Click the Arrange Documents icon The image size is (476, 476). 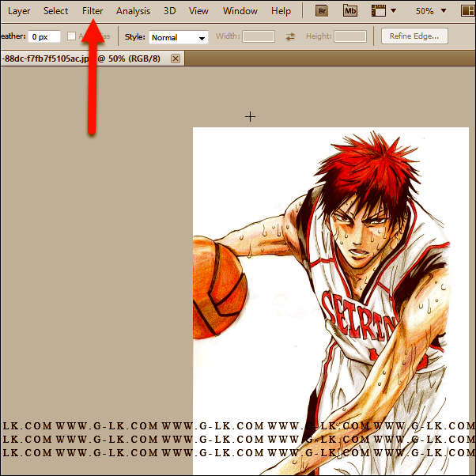467,11
